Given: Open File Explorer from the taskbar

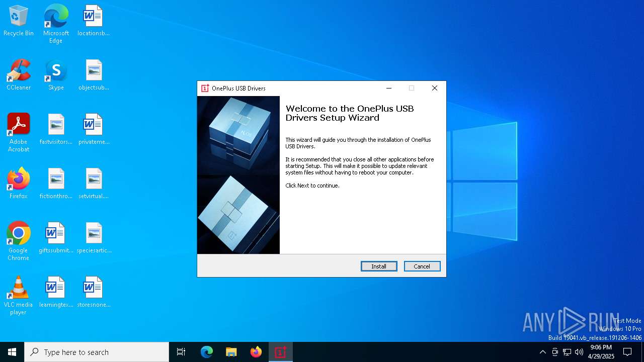Looking at the screenshot, I should point(231,352).
